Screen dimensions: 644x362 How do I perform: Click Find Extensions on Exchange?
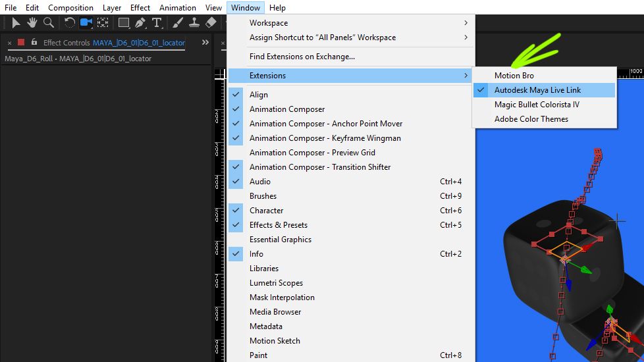[302, 57]
